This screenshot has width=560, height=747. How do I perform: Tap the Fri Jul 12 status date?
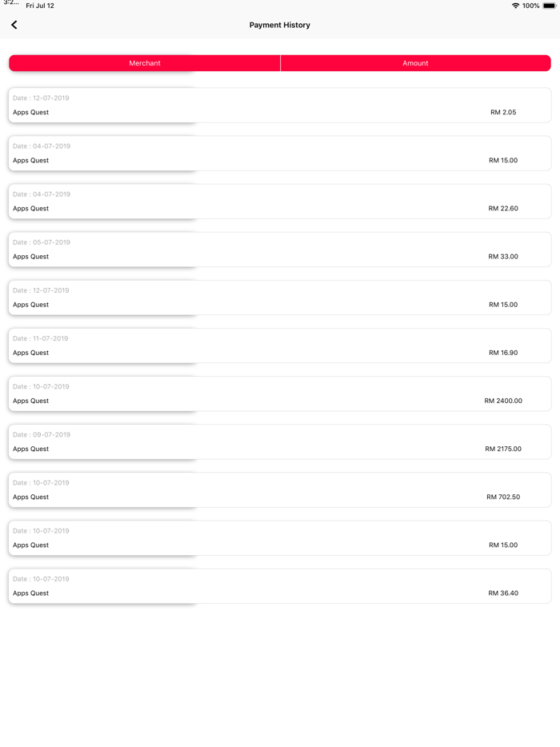click(40, 6)
